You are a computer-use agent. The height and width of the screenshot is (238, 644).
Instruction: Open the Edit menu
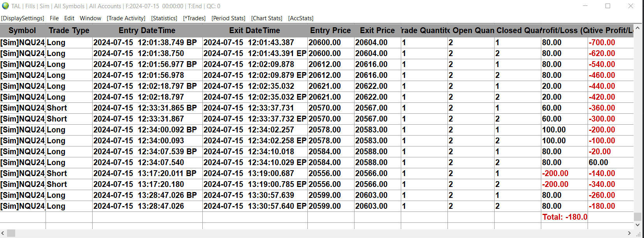69,18
